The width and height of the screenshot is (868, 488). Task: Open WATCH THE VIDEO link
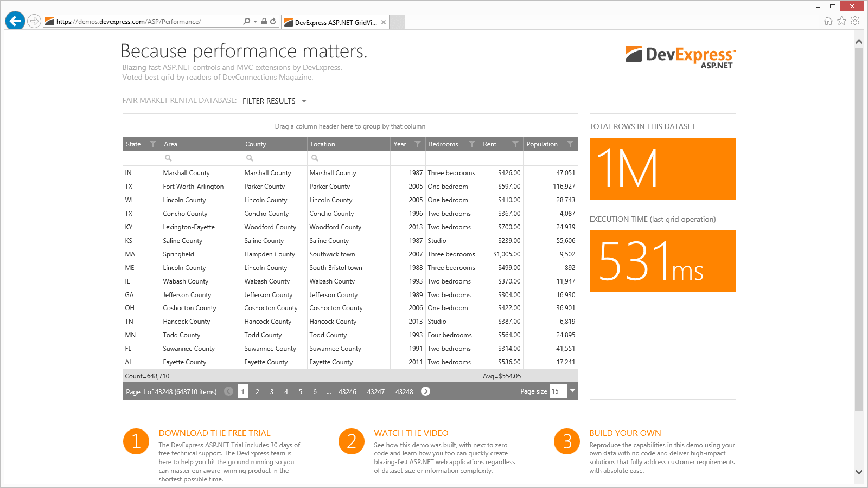pos(411,433)
